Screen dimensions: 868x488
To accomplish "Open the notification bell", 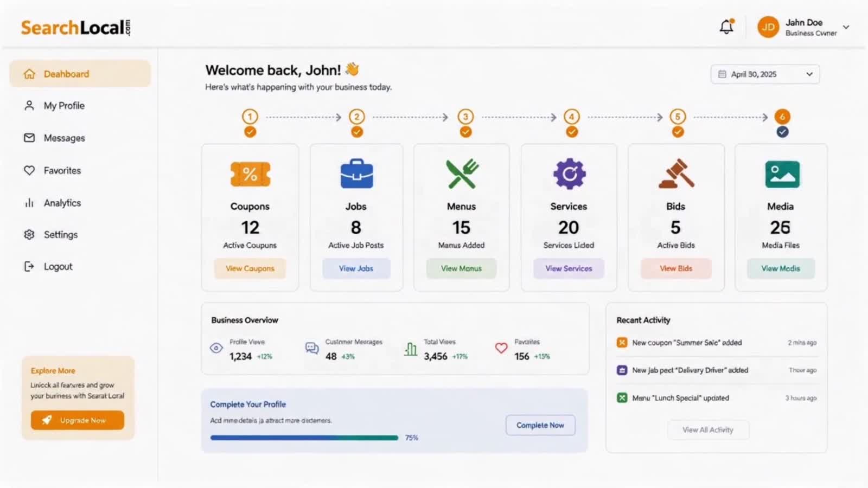I will [726, 27].
